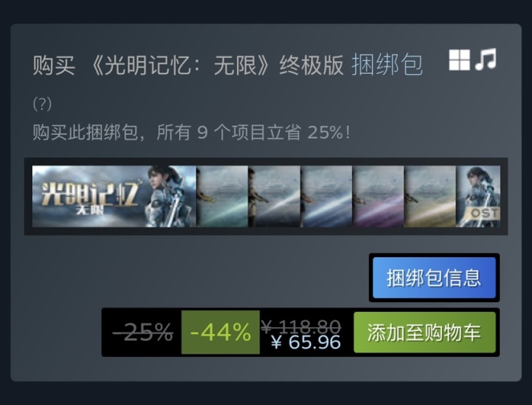The width and height of the screenshot is (532, 405).
Task: Select the purple DLC skin thumbnail
Action: click(x=379, y=196)
